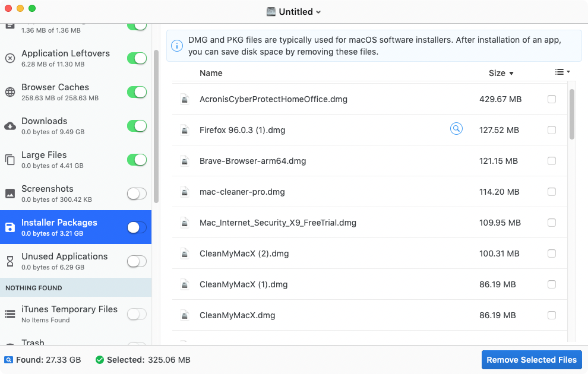588x374 pixels.
Task: Open the Application Leftovers category
Action: click(76, 58)
